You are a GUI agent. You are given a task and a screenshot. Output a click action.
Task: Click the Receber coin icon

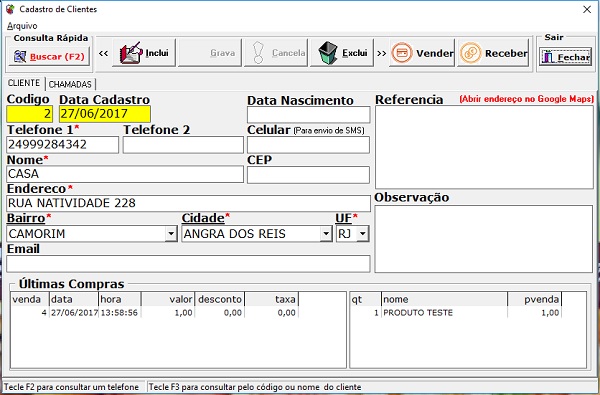[x=471, y=53]
